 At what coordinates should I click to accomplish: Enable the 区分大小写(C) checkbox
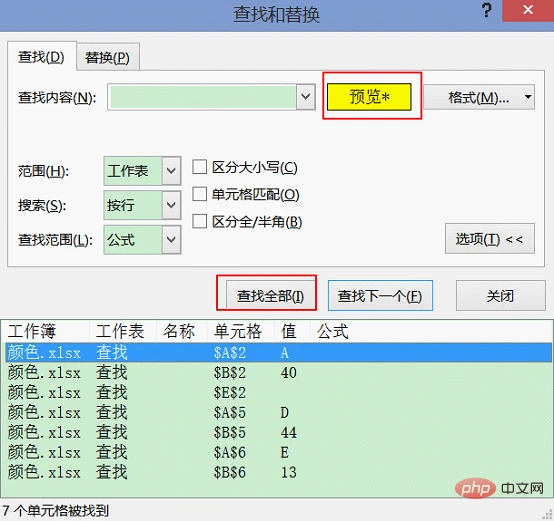click(x=200, y=167)
